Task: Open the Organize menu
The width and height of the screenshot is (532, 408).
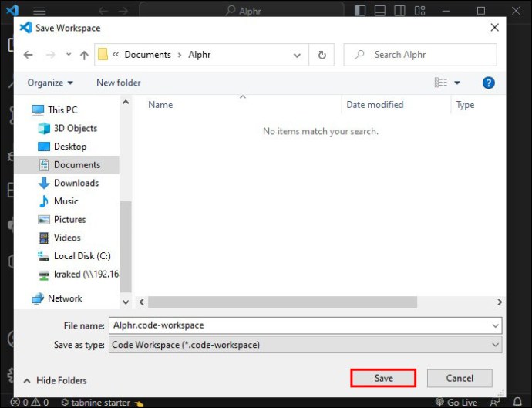Action: pos(50,83)
